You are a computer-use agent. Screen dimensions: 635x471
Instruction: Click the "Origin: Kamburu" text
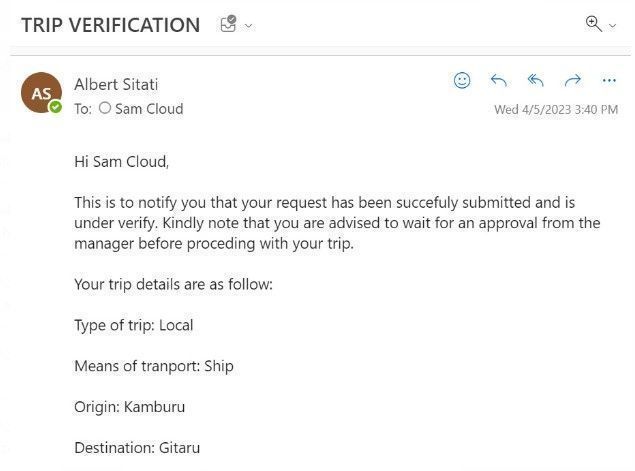point(129,407)
